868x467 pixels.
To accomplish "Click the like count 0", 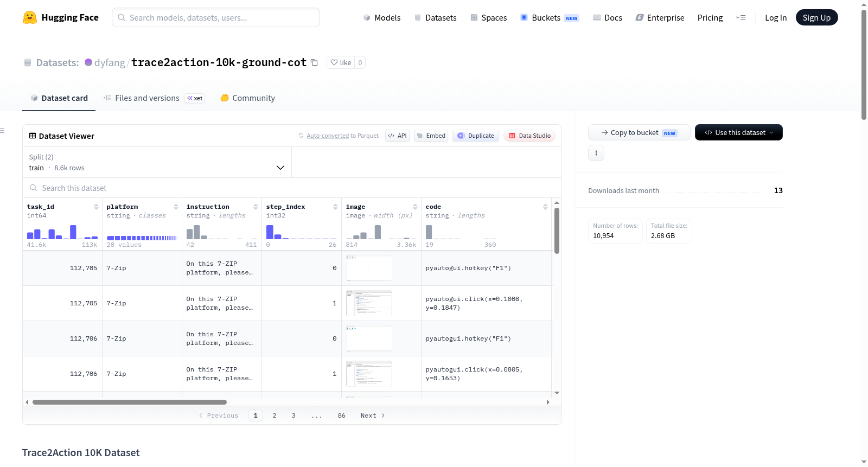I will (x=360, y=62).
